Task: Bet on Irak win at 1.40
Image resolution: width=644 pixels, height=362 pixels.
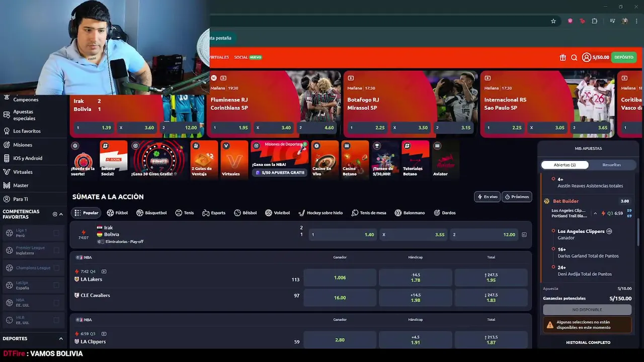Action: click(x=342, y=235)
